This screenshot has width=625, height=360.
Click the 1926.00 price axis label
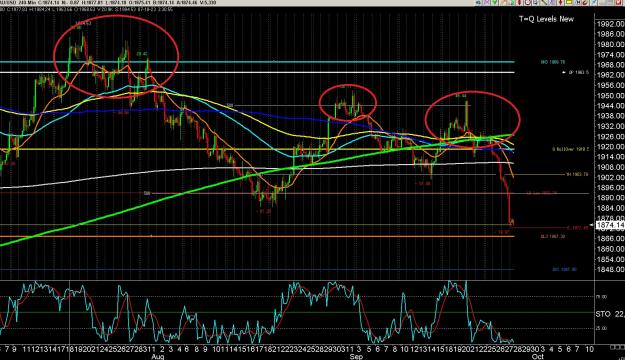tap(610, 136)
